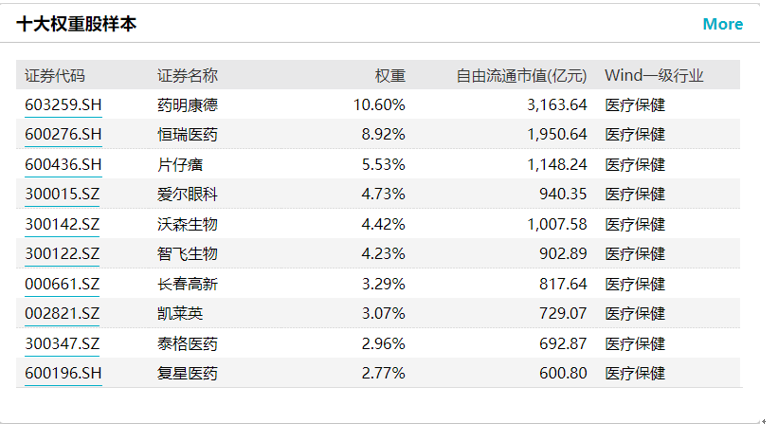Click the More link
Image resolution: width=766 pixels, height=428 pixels.
coord(722,24)
